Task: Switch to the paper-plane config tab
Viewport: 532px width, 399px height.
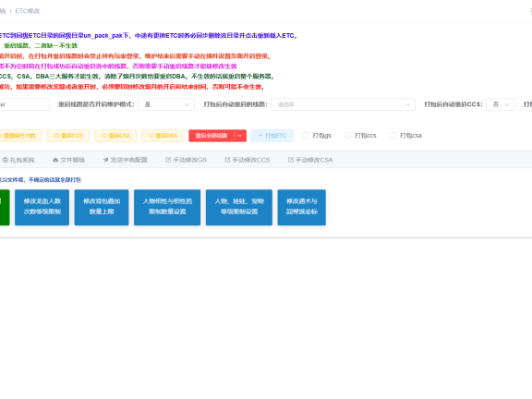Action: (126, 160)
